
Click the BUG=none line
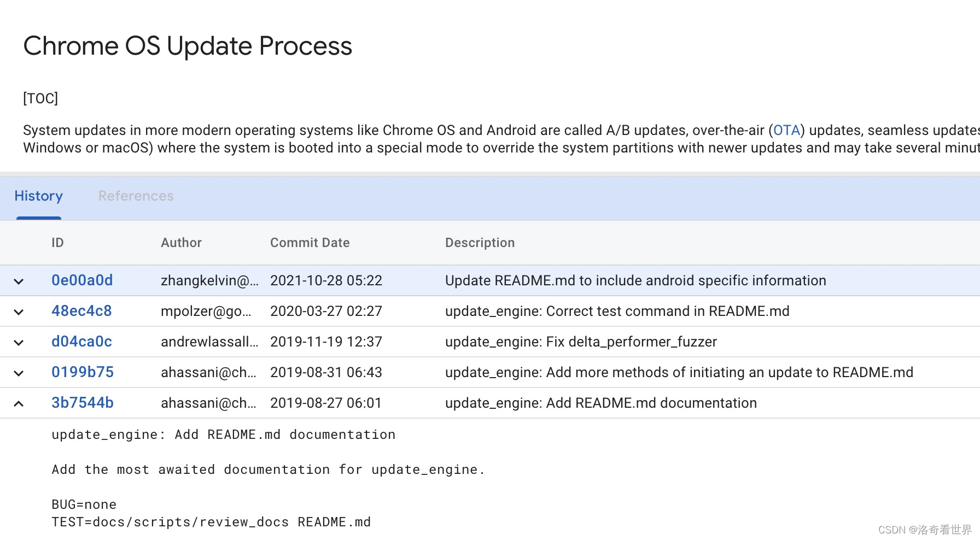click(x=84, y=504)
